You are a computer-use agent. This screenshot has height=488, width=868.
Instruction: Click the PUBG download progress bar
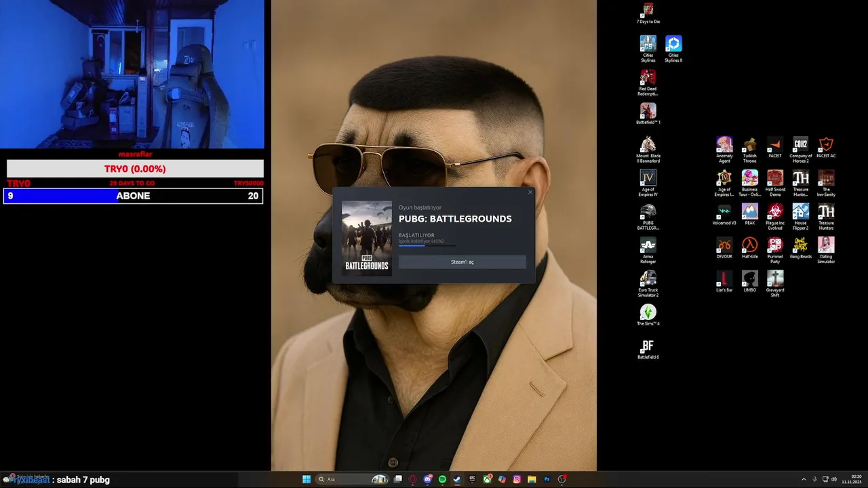pyautogui.click(x=427, y=245)
